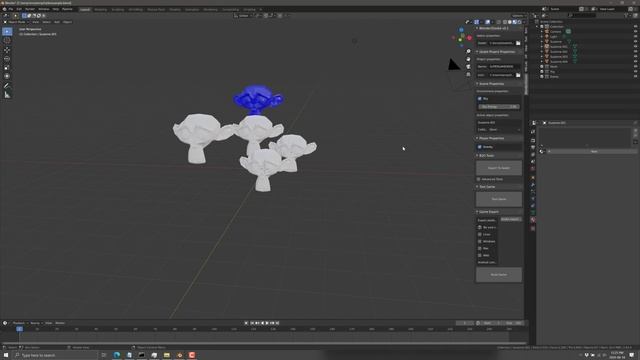640x360 pixels.
Task: Toggle Windows export checkbox
Action: (480, 241)
